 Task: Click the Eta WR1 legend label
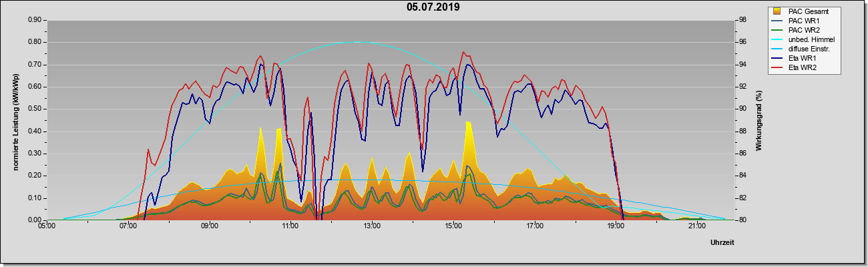click(802, 58)
